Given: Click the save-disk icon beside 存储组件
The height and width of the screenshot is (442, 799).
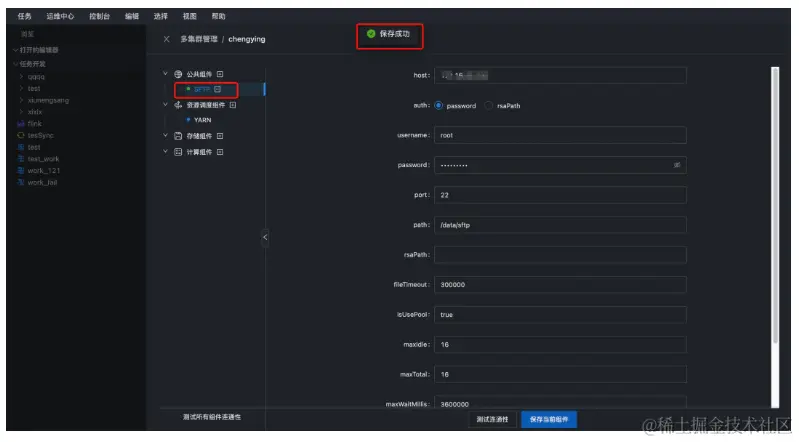Looking at the screenshot, I should tap(178, 136).
